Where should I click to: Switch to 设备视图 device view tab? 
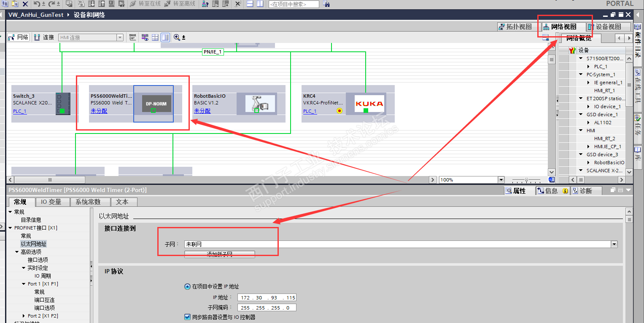coord(609,27)
